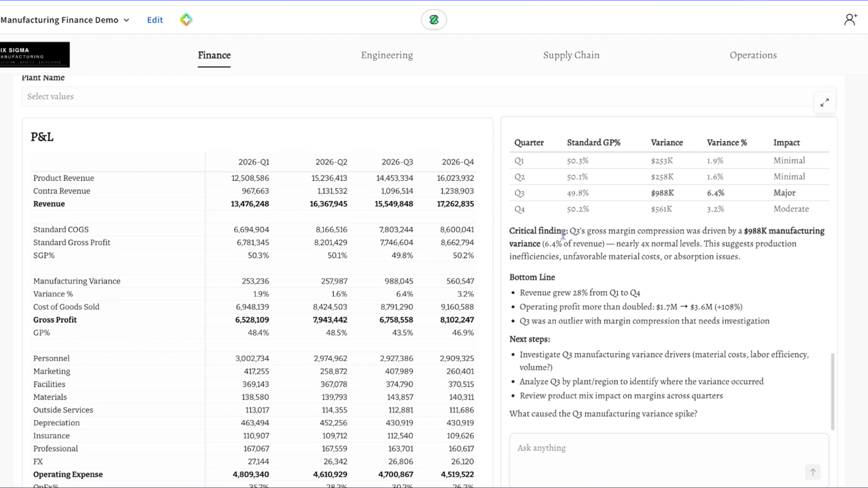Click the Cost of Goods Sold label
This screenshot has width=868, height=488.
(x=66, y=307)
